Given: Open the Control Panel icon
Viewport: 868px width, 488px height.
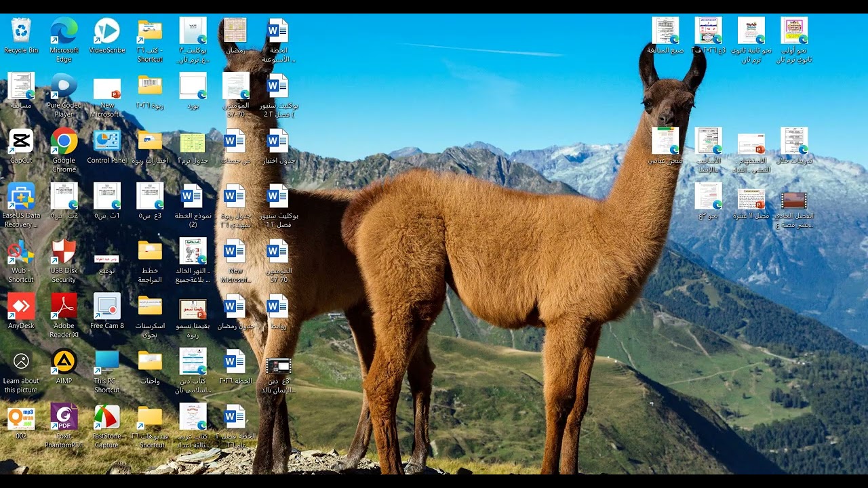Looking at the screenshot, I should point(106,141).
